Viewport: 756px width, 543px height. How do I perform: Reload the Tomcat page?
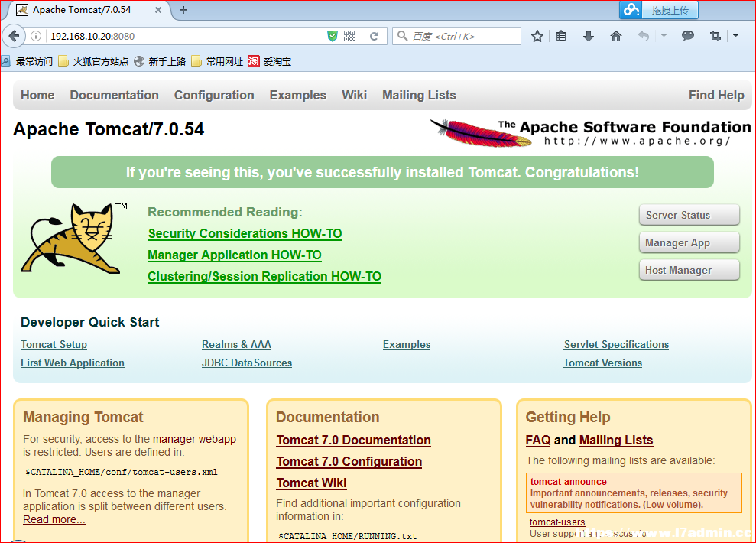[374, 36]
